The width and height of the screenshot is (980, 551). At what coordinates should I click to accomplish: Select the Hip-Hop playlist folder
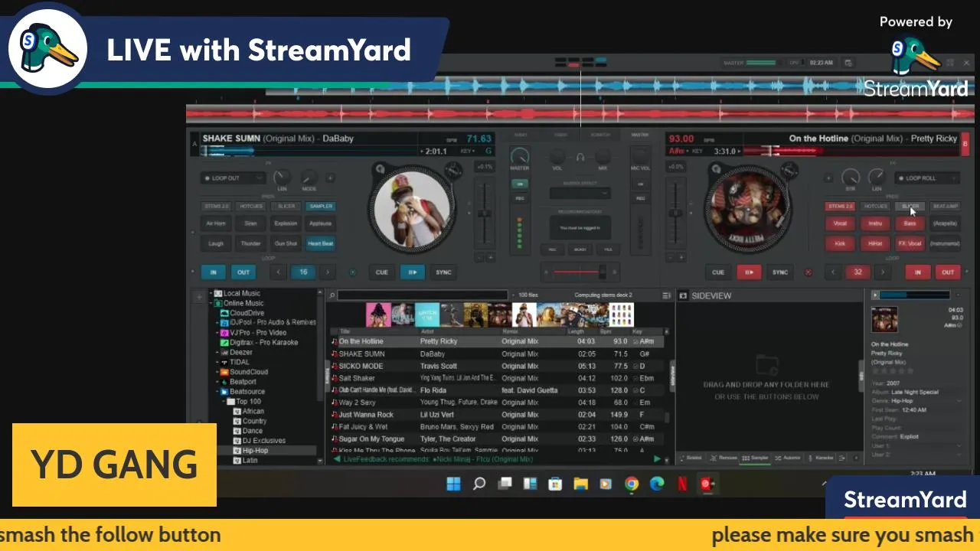255,451
